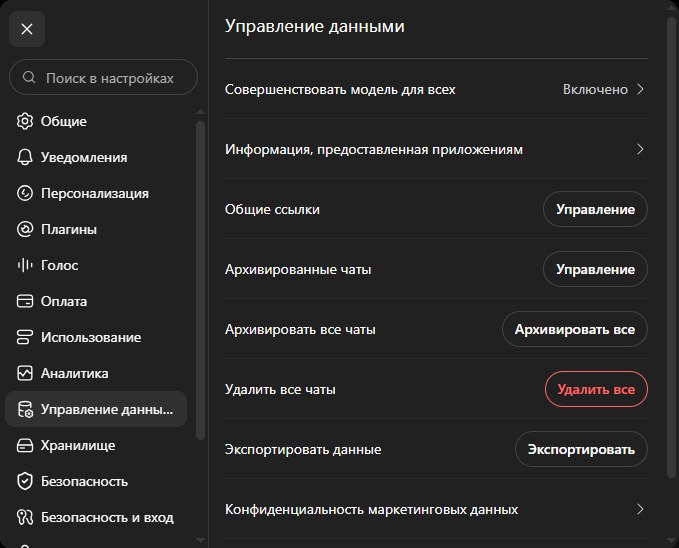This screenshot has width=679, height=548.
Task: Click the Плагины icon
Action: point(25,229)
